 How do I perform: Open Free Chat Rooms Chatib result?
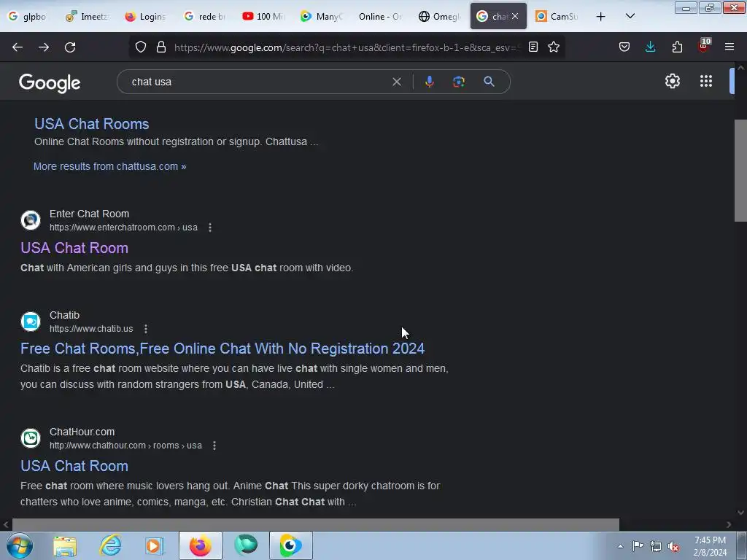point(222,349)
